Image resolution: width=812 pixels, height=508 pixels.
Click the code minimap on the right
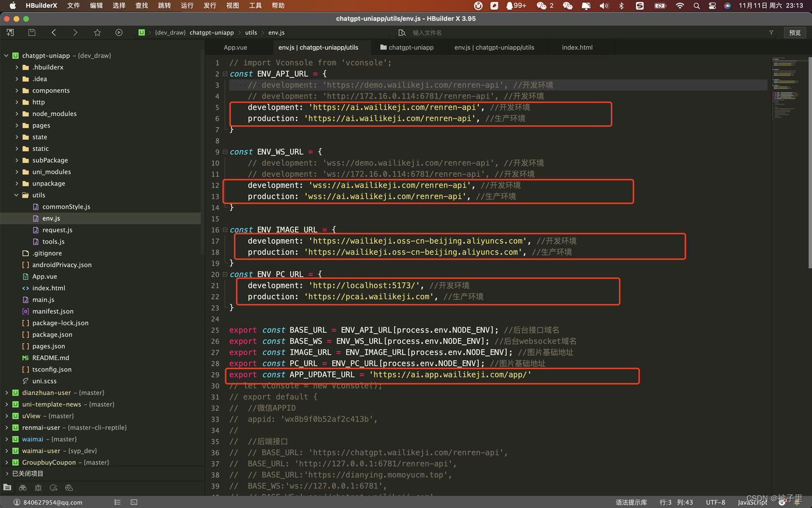click(x=789, y=87)
